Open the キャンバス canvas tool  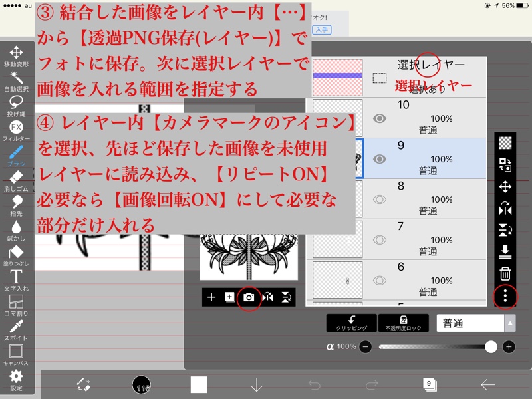pos(16,356)
